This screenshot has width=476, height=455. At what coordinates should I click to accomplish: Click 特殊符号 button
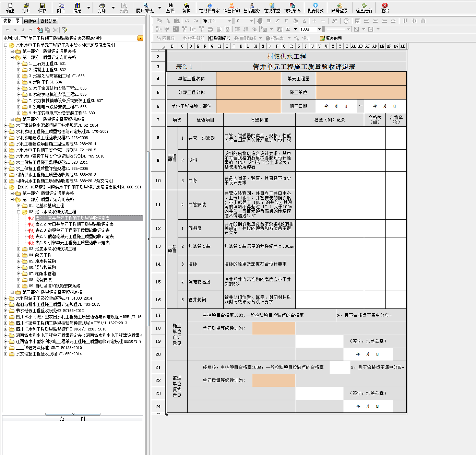194,38
